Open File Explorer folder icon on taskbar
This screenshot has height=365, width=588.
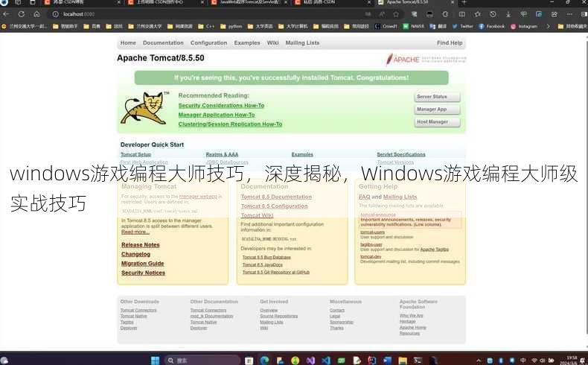pyautogui.click(x=403, y=361)
